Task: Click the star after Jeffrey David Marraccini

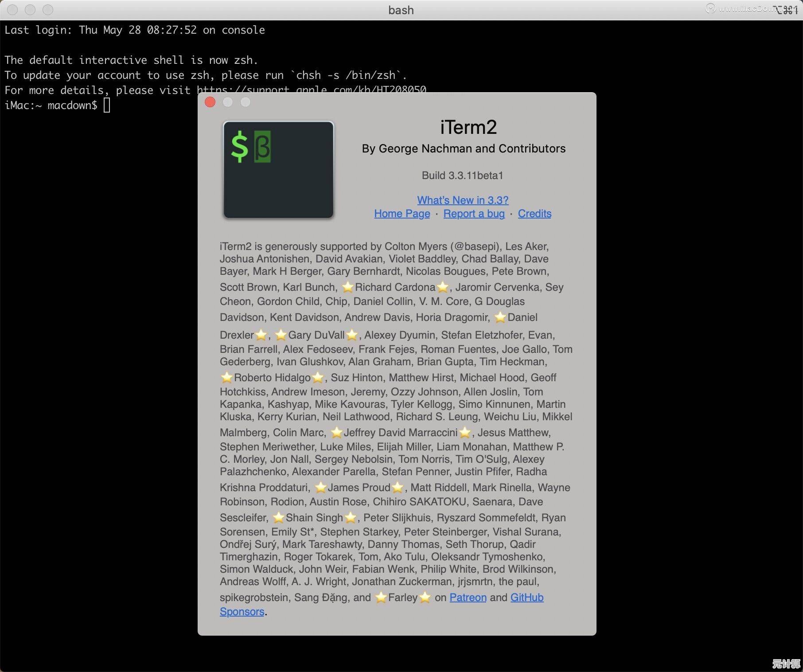Action: pos(465,433)
